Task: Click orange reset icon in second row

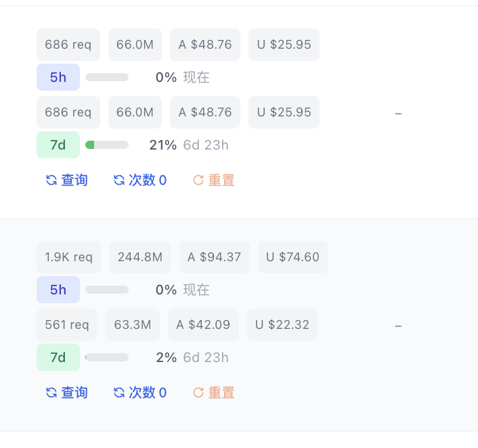Action: (x=198, y=393)
